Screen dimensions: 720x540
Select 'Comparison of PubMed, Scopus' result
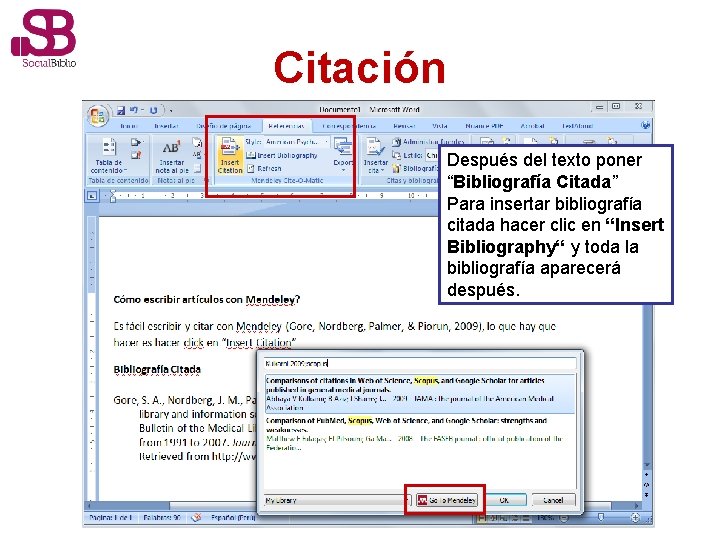coord(420,434)
